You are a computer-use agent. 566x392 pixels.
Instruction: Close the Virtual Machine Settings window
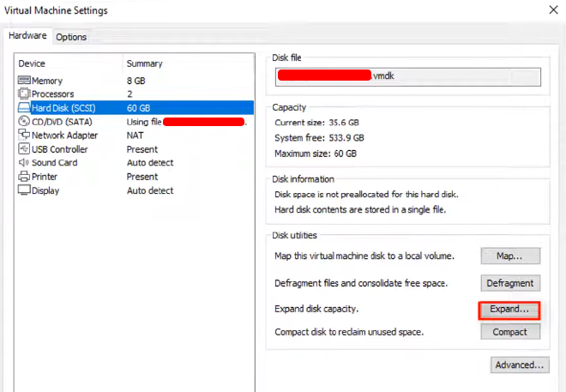[x=551, y=10]
